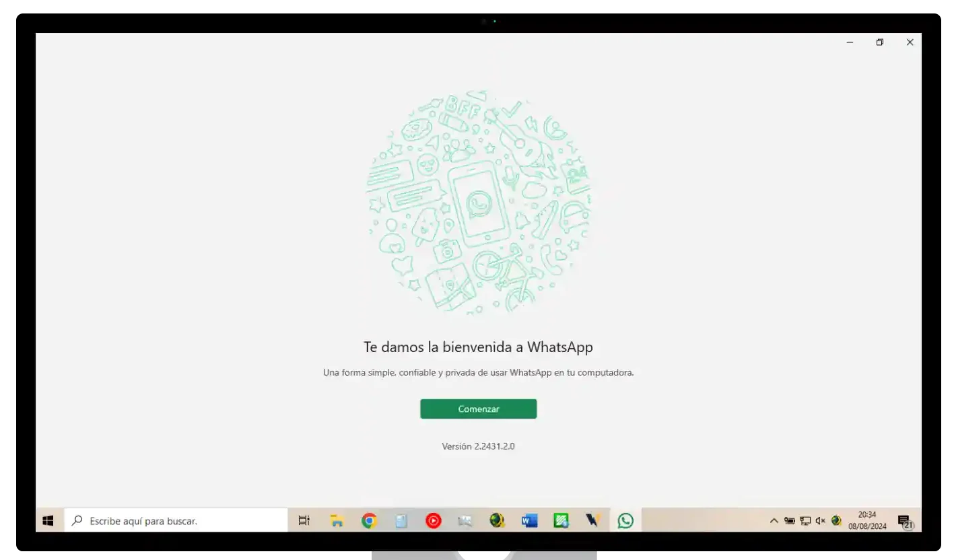The image size is (954, 560).
Task: Open the green spreadsheet app in the taskbar
Action: coord(561,520)
